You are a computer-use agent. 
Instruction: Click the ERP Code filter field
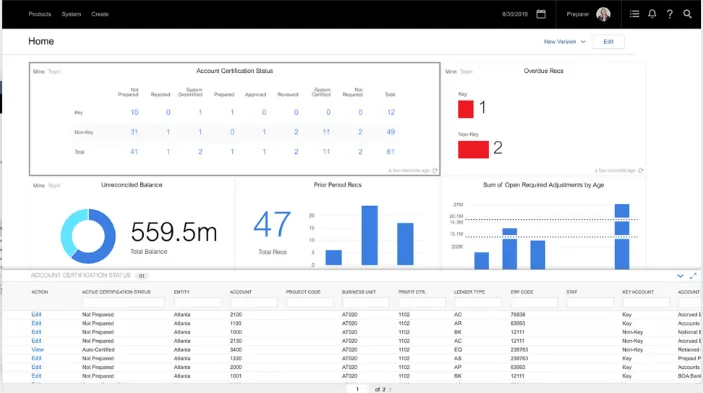[x=534, y=303]
